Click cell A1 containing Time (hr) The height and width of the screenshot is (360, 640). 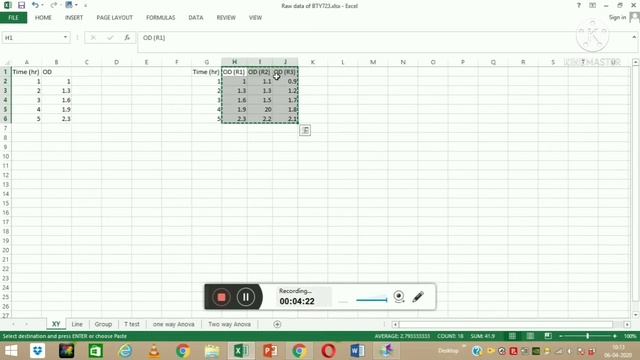(26, 72)
